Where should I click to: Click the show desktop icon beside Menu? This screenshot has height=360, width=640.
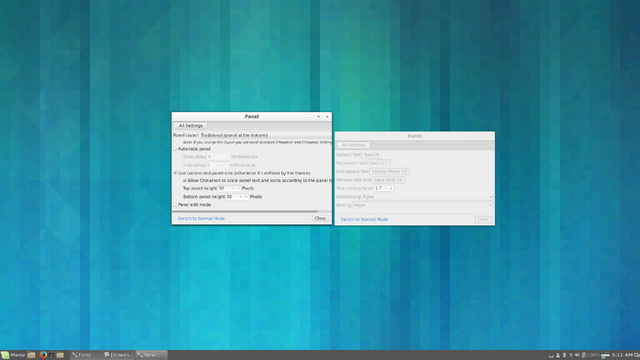click(x=31, y=355)
